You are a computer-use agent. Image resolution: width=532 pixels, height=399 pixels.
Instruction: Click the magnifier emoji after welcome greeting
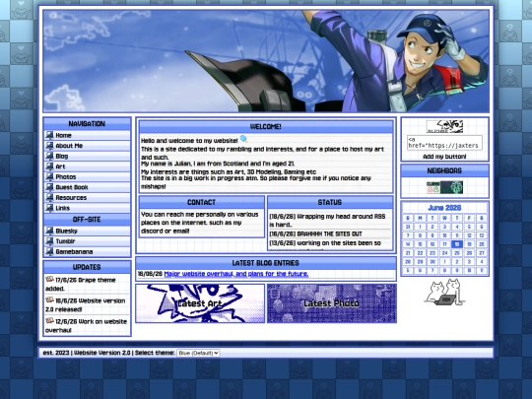pos(244,139)
